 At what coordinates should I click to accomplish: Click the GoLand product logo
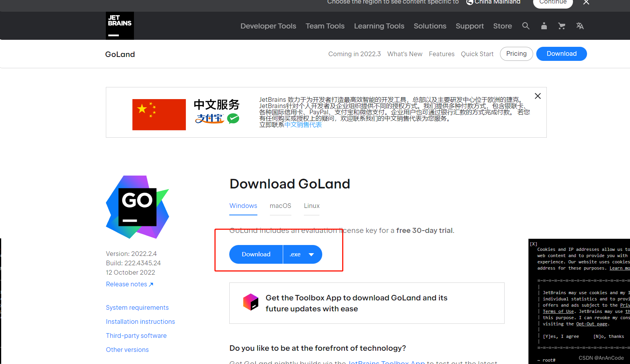(137, 207)
